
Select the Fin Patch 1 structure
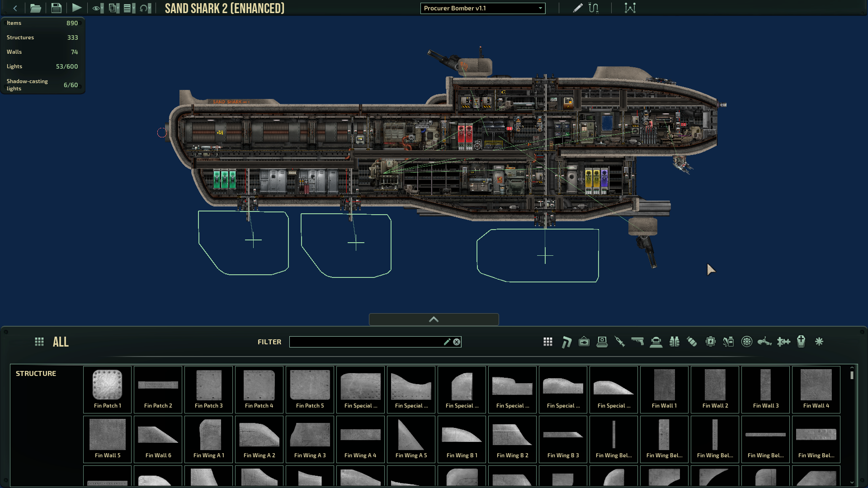tap(108, 389)
